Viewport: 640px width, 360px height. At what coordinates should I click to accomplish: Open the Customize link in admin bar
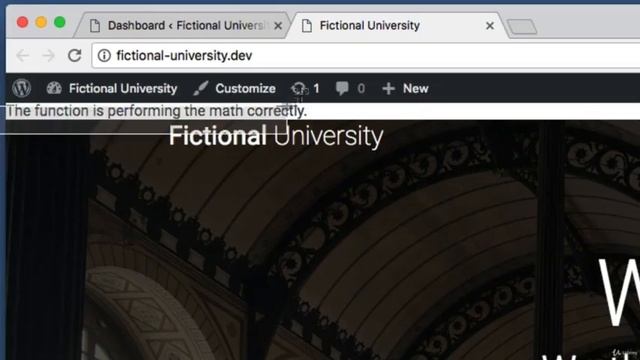click(x=245, y=89)
